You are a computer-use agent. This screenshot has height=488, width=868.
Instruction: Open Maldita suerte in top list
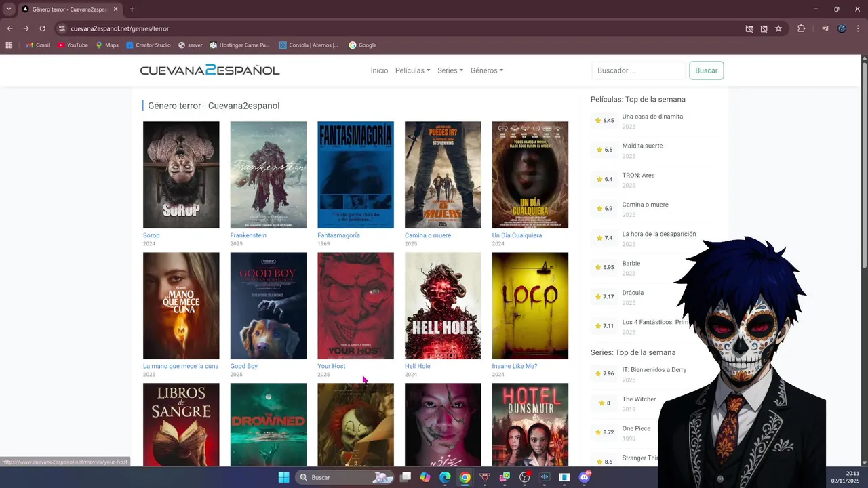point(642,146)
